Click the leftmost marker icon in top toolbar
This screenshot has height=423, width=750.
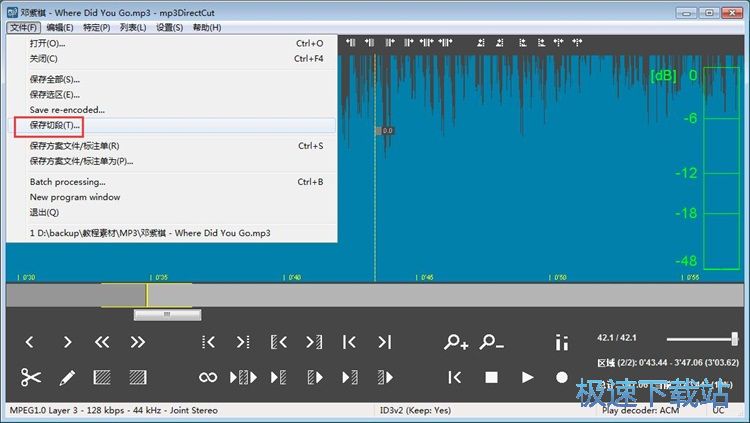pyautogui.click(x=351, y=43)
